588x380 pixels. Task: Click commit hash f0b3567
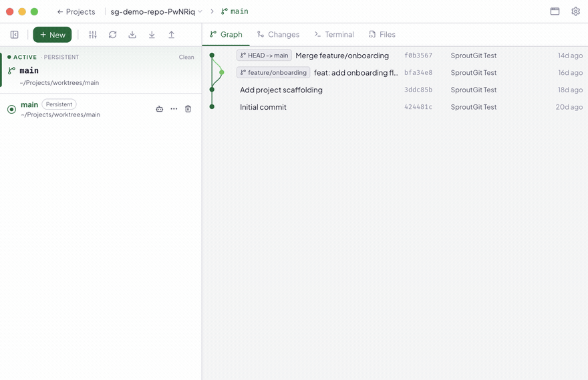pos(418,56)
